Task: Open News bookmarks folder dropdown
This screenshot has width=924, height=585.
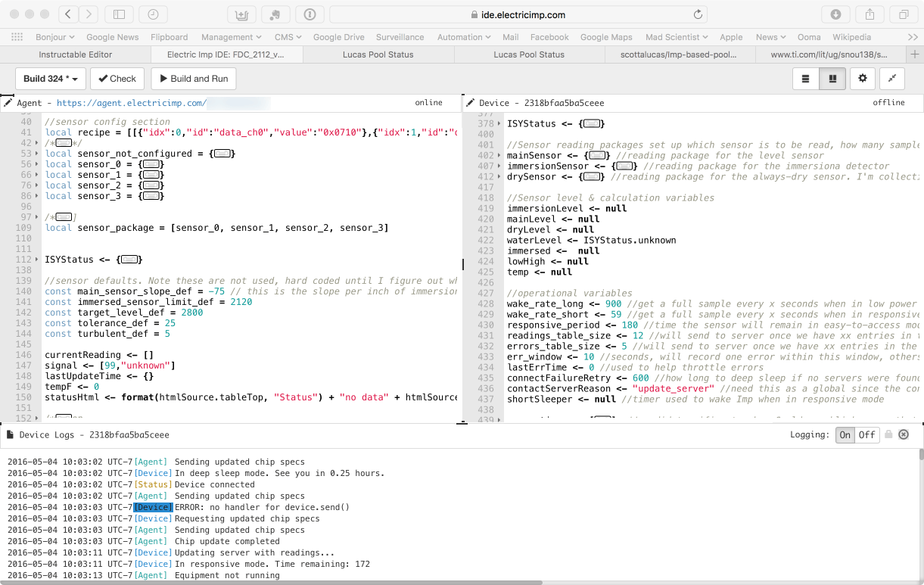Action: [x=771, y=37]
